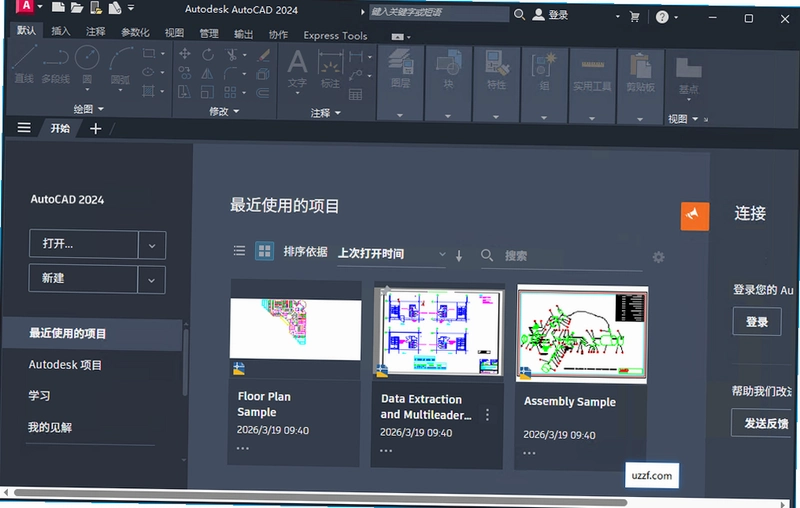The image size is (800, 508).
Task: Select the Polyline (多段线) tool
Action: click(56, 64)
